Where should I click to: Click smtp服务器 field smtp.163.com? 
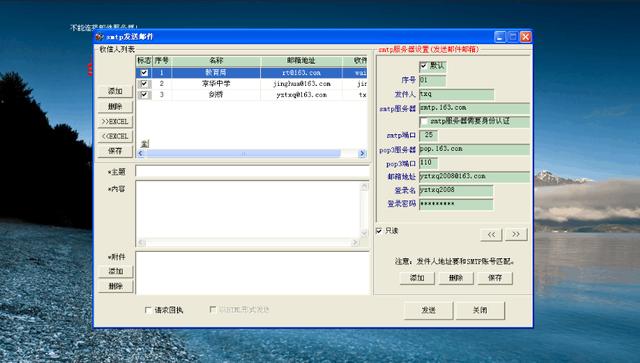(474, 108)
